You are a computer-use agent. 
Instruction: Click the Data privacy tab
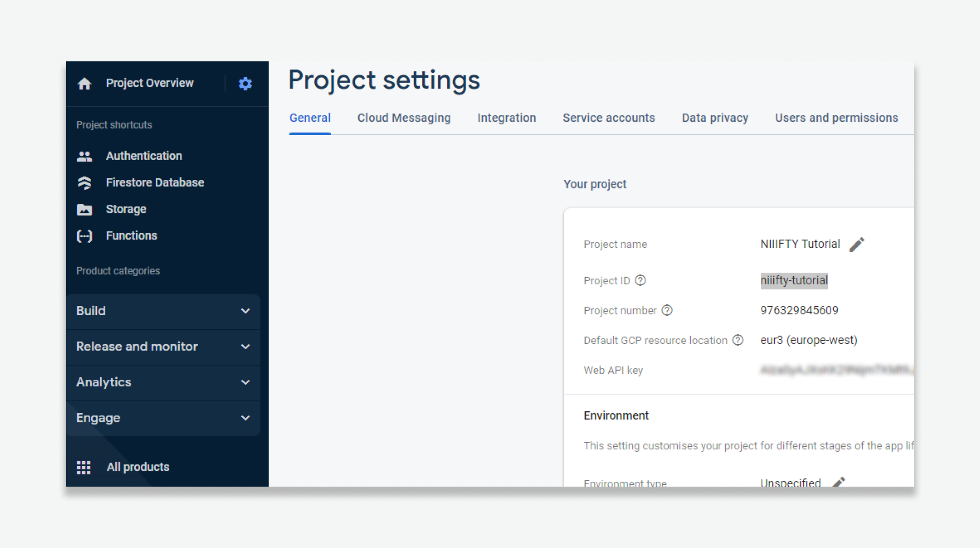pyautogui.click(x=714, y=117)
